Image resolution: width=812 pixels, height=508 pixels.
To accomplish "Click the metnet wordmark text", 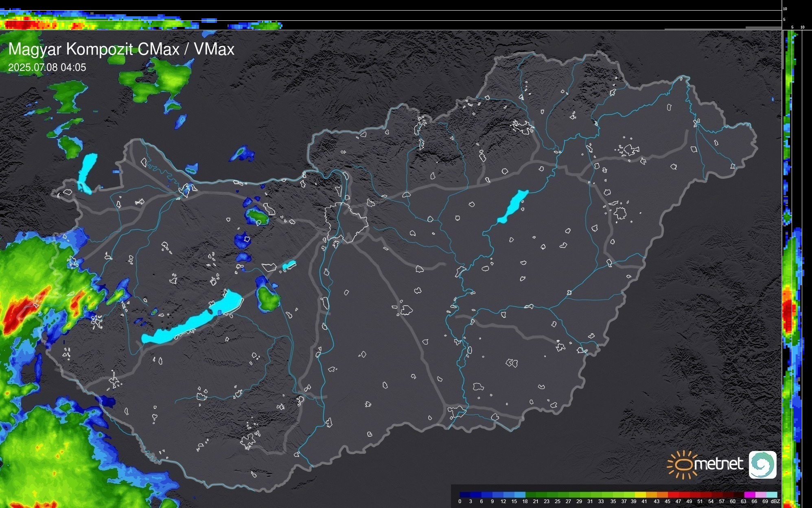I will (718, 464).
